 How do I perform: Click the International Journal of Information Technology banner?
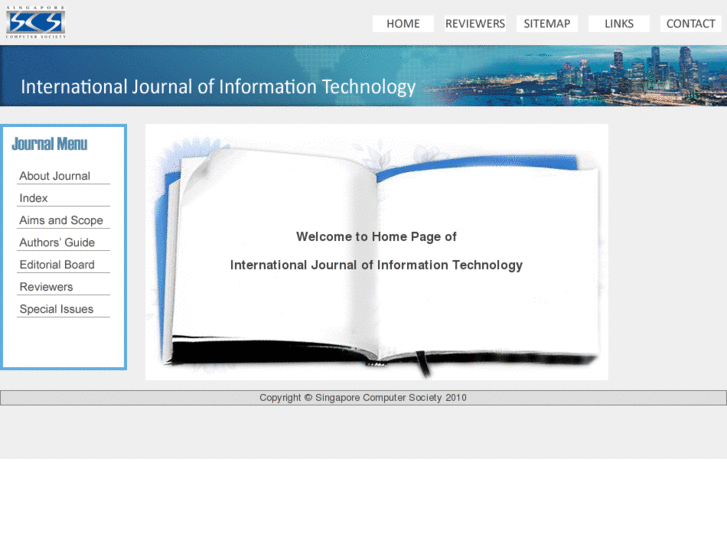click(x=364, y=76)
